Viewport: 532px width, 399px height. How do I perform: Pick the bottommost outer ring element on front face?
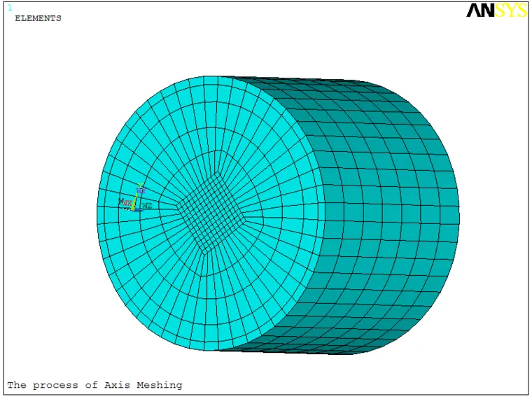click(211, 342)
